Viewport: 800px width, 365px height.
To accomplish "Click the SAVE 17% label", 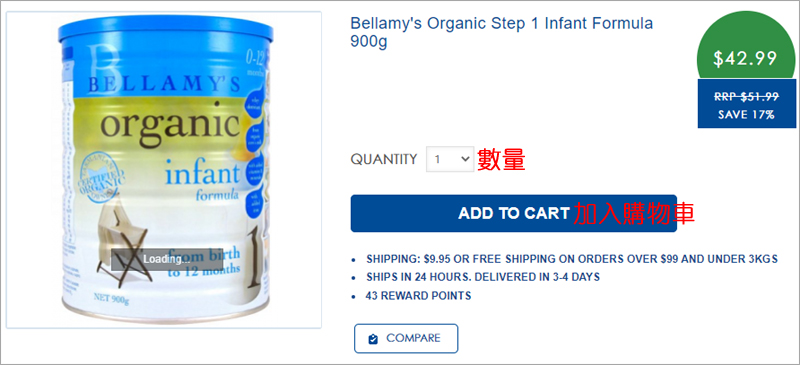I will pyautogui.click(x=746, y=115).
